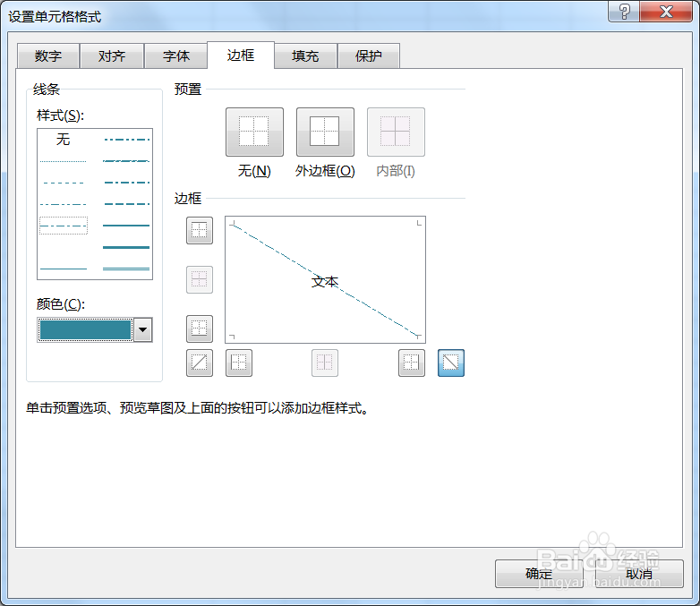This screenshot has height=606, width=700.
Task: Click the border preview box near 文本
Action: tap(325, 279)
